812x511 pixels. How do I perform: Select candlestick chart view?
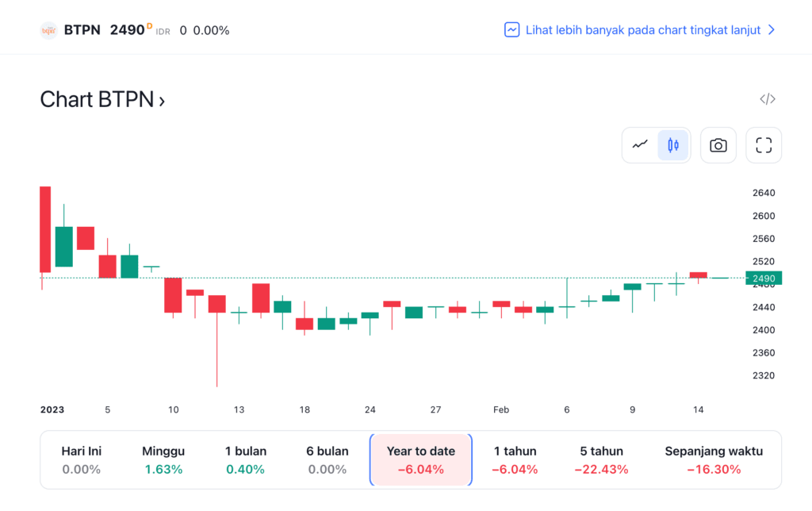(673, 145)
